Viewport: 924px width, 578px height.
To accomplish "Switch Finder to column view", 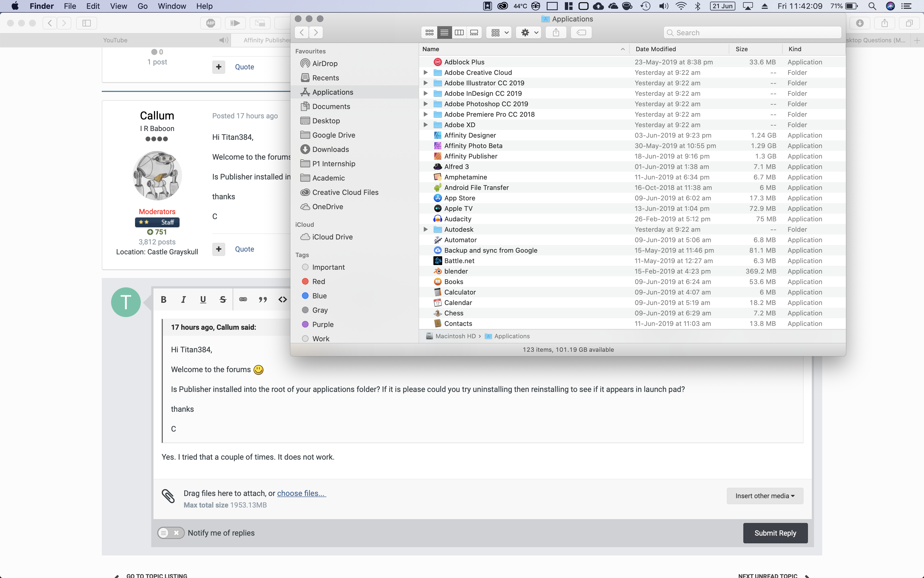I will (x=459, y=32).
